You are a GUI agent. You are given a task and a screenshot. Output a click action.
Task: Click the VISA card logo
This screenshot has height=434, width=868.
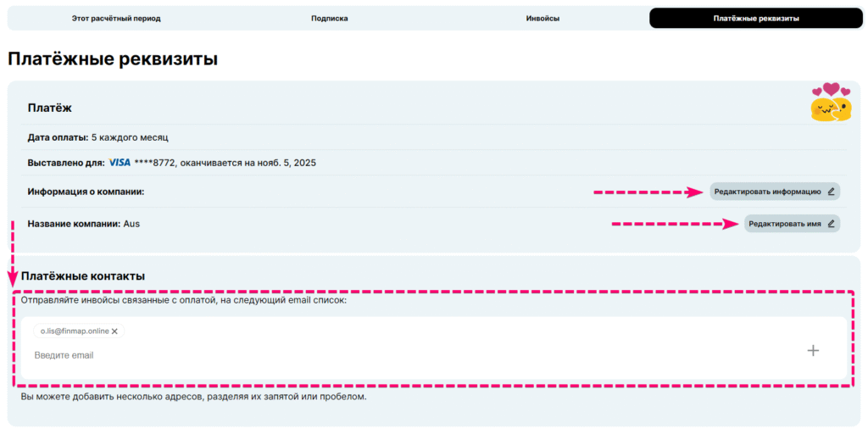pos(120,162)
